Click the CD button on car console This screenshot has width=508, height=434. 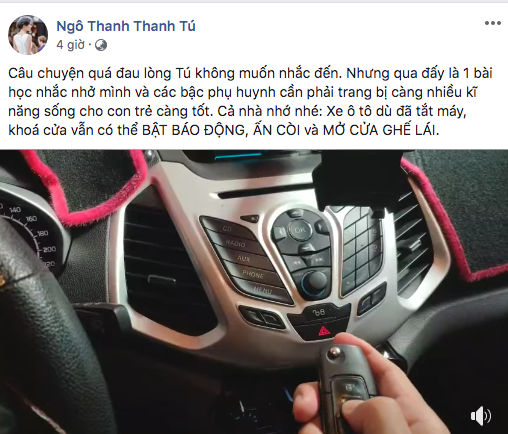tap(227, 229)
